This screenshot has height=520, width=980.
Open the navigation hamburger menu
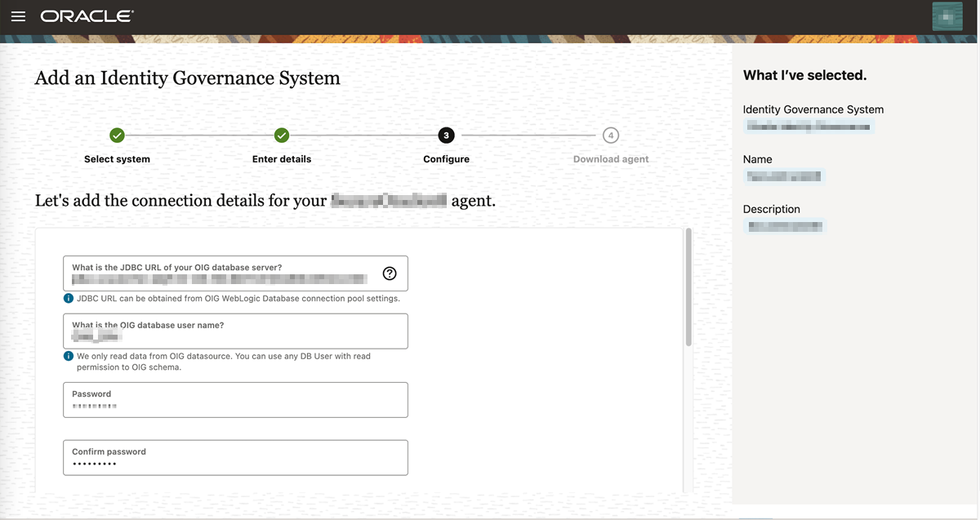(x=18, y=16)
